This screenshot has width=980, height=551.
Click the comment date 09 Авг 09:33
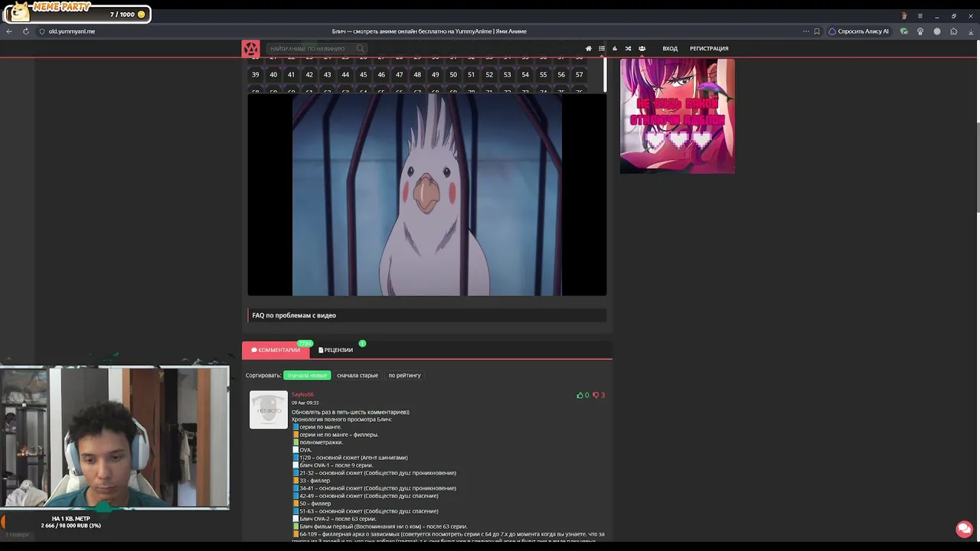(x=305, y=403)
